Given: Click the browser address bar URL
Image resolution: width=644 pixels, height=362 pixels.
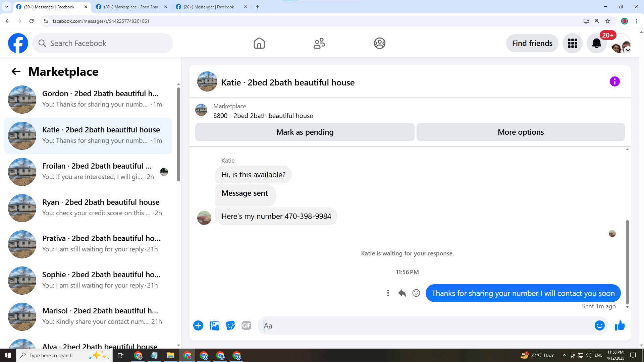Looking at the screenshot, I should click(101, 21).
